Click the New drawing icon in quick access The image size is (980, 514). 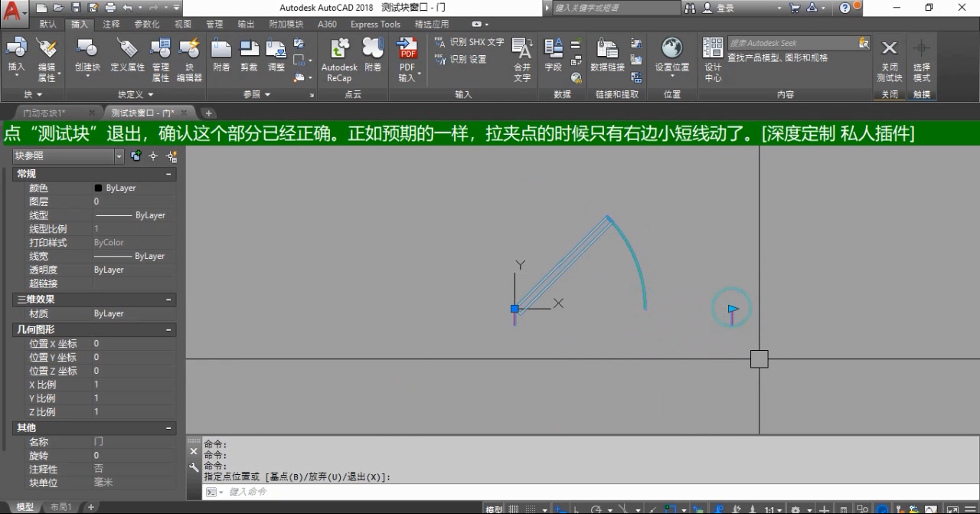[42, 8]
